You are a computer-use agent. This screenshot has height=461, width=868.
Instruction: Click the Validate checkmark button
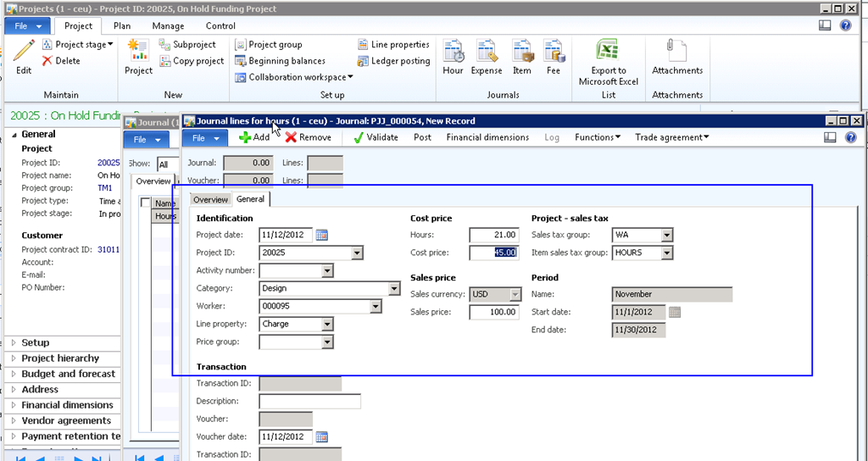coord(374,137)
